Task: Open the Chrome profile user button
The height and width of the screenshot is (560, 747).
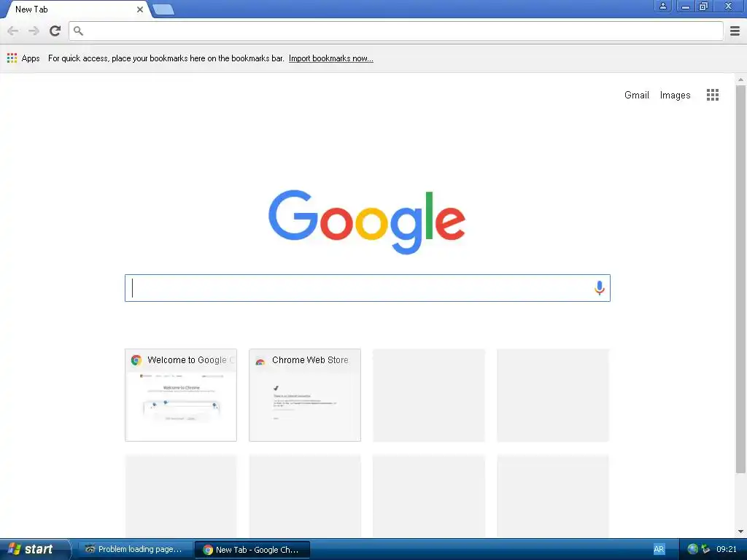Action: click(x=662, y=6)
